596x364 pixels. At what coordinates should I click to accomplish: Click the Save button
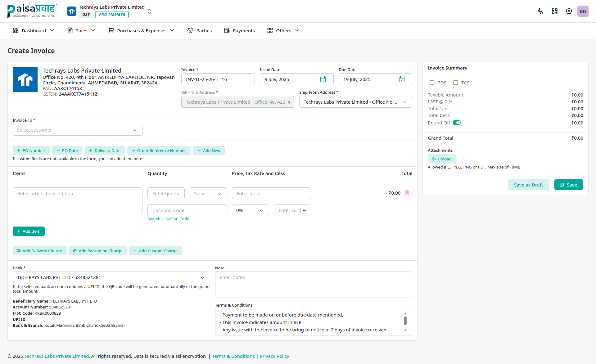[569, 185]
